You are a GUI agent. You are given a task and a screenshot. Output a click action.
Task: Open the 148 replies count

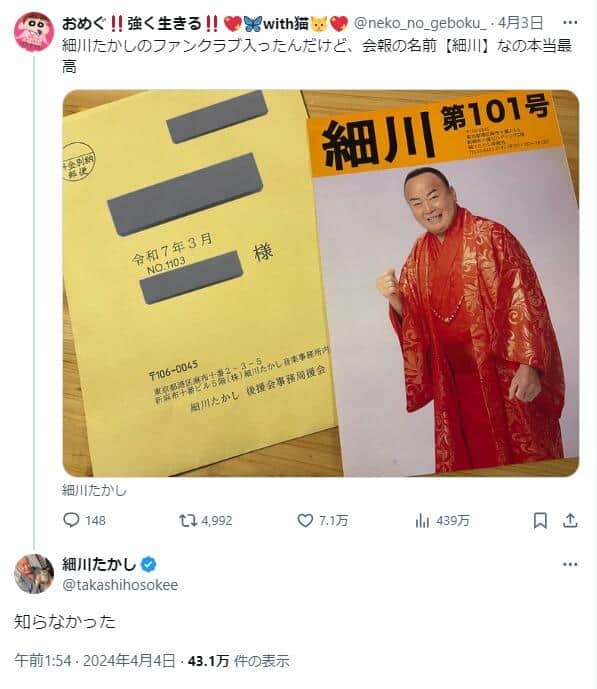tap(95, 521)
